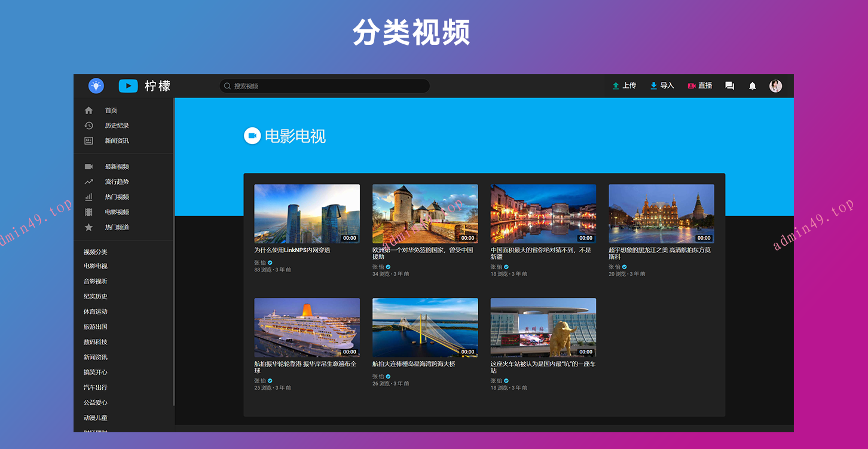Click the sidebar vertical scrollbar

(x=173, y=251)
